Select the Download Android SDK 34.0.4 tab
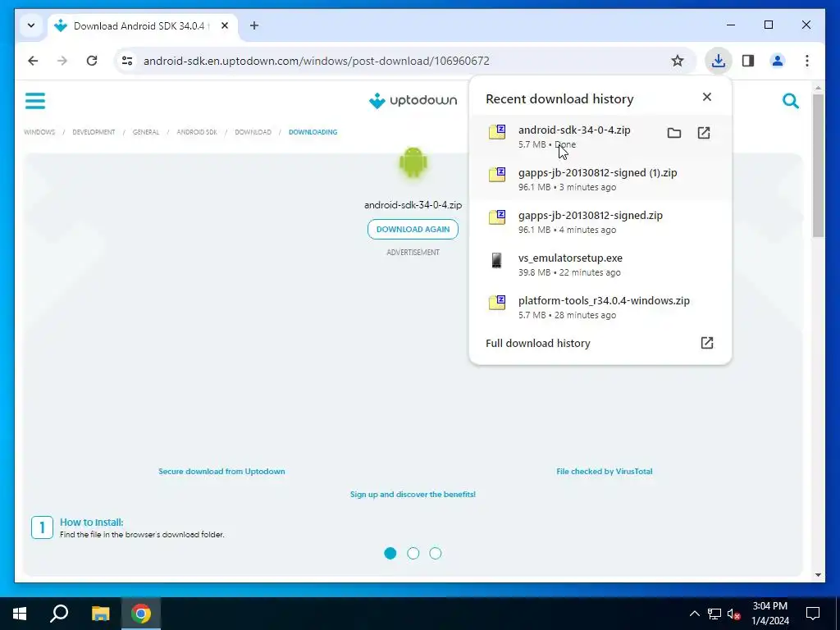 142,25
